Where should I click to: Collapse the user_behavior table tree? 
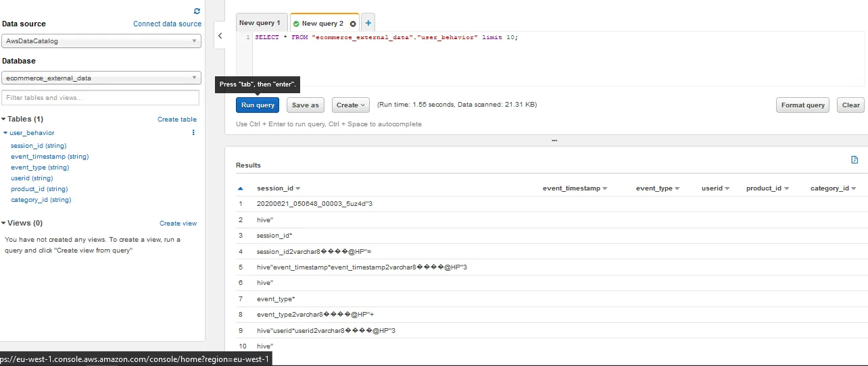pos(6,133)
